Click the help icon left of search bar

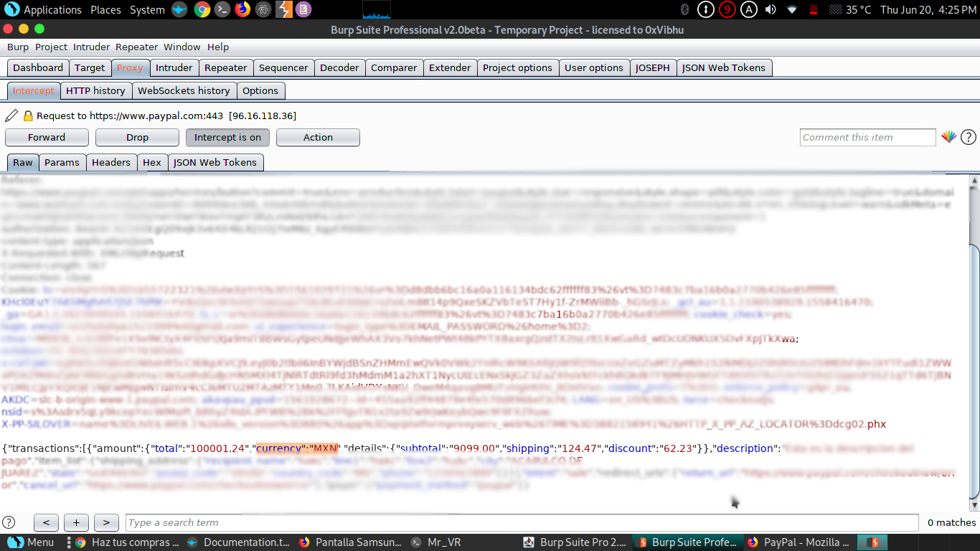(9, 522)
